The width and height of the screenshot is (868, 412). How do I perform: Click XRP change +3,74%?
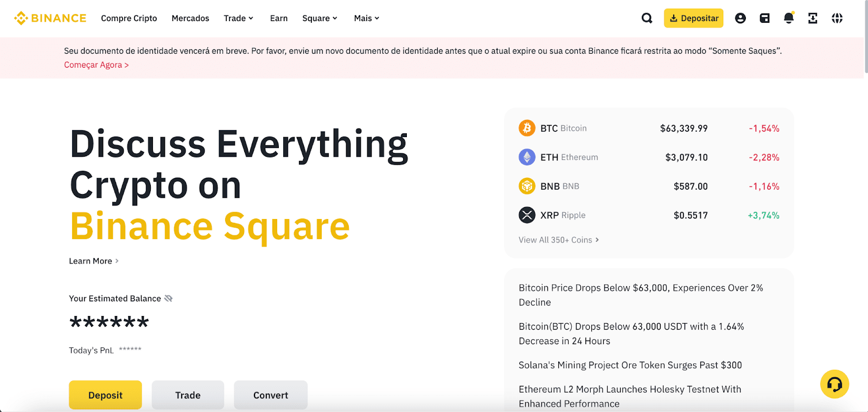(x=763, y=215)
